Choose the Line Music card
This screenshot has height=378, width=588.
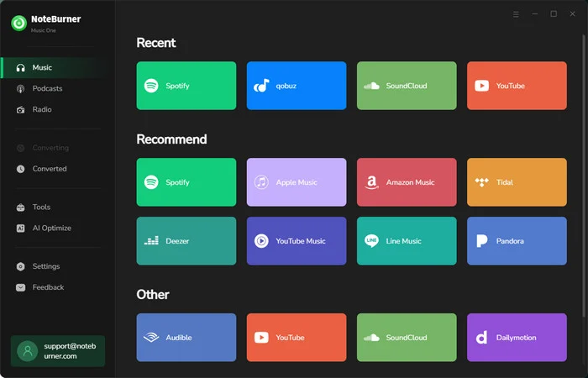(x=407, y=241)
